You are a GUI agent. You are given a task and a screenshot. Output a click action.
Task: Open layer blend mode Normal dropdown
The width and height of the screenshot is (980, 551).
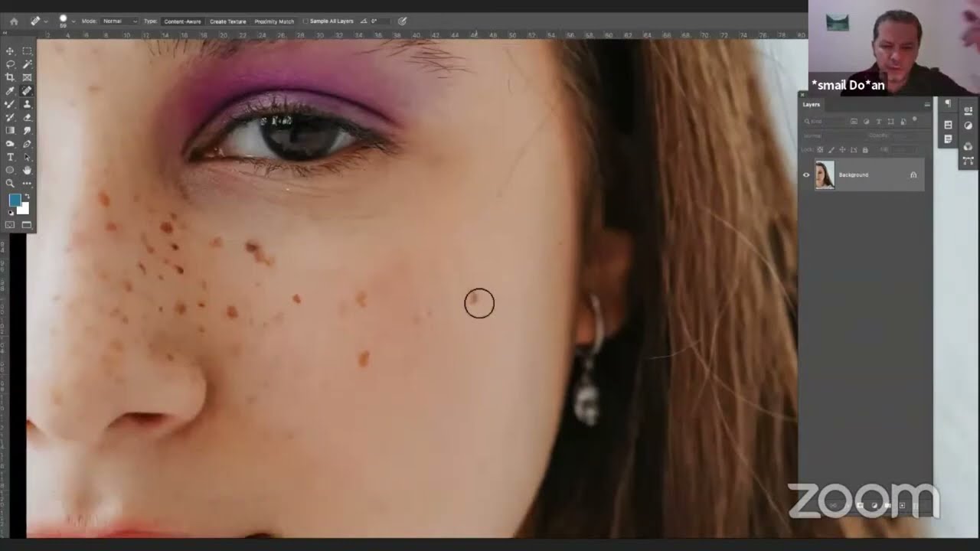pos(831,135)
